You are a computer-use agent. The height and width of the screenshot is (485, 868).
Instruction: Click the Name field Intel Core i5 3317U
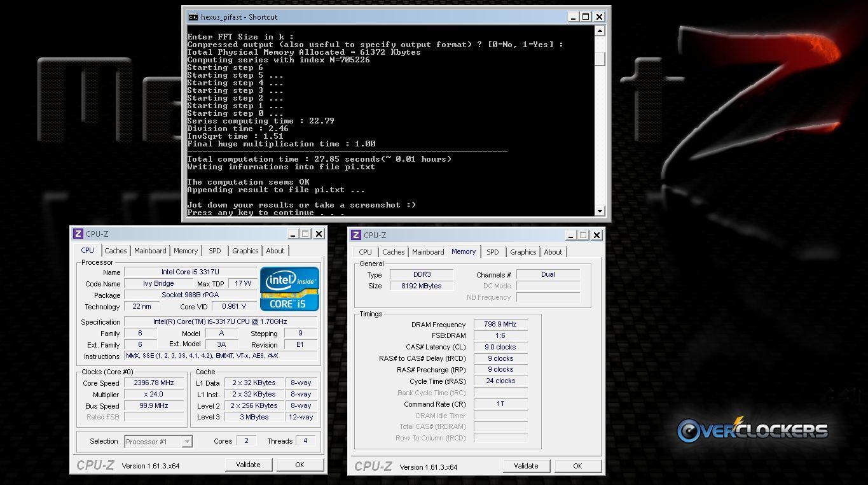(190, 272)
